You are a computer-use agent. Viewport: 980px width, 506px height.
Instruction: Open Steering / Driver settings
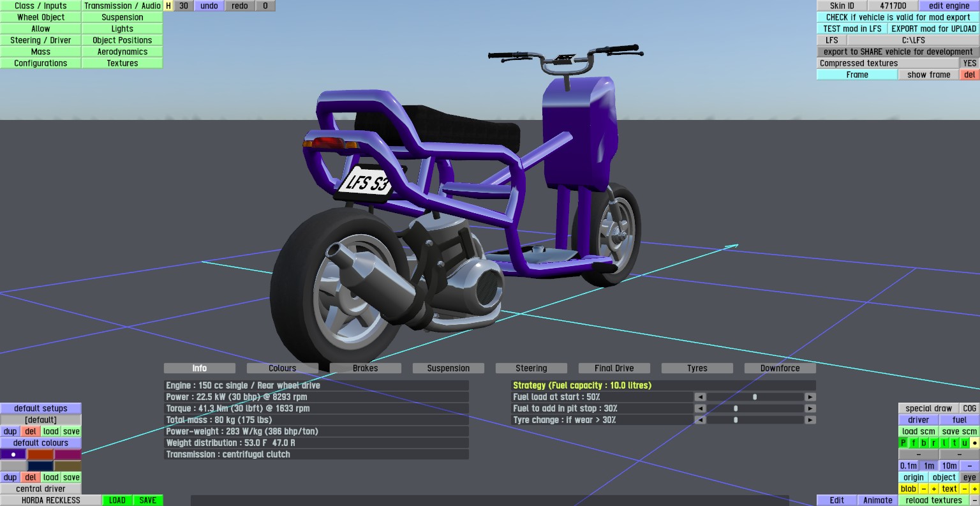pyautogui.click(x=41, y=40)
